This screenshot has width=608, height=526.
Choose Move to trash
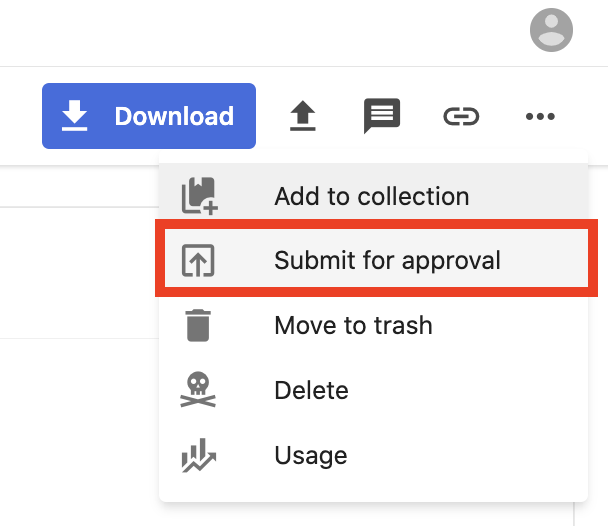(x=373, y=325)
